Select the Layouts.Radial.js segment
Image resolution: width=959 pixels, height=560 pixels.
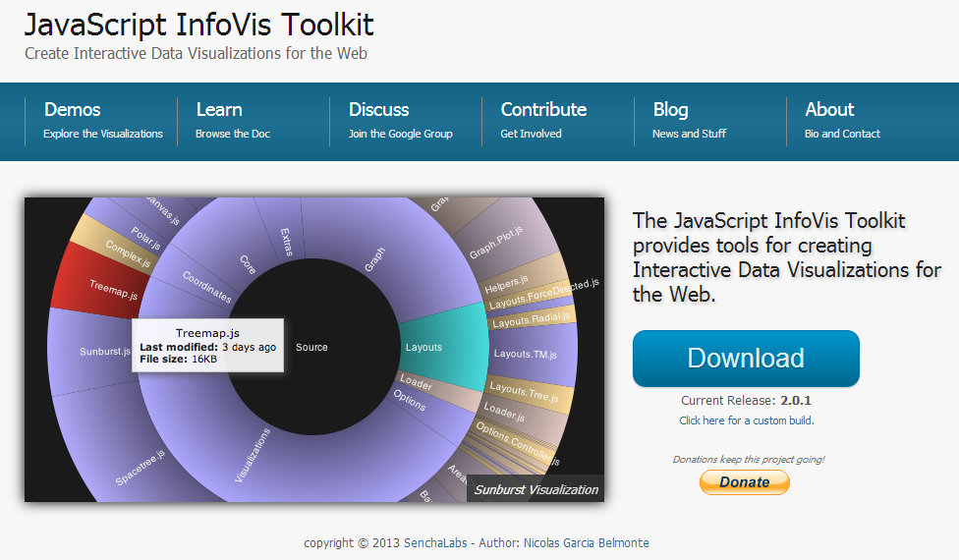531,318
